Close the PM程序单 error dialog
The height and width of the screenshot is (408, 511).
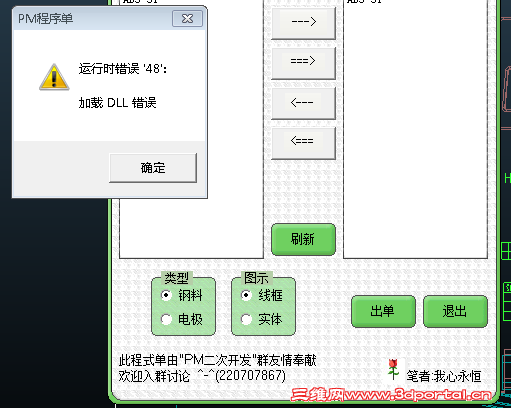tap(187, 18)
